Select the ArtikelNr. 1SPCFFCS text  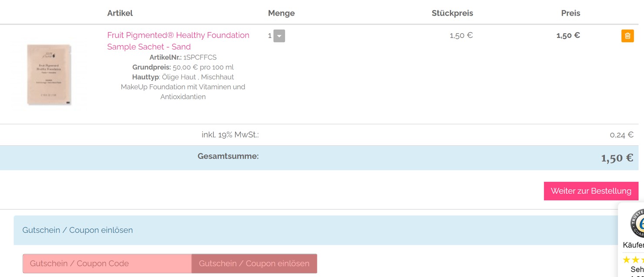[183, 57]
